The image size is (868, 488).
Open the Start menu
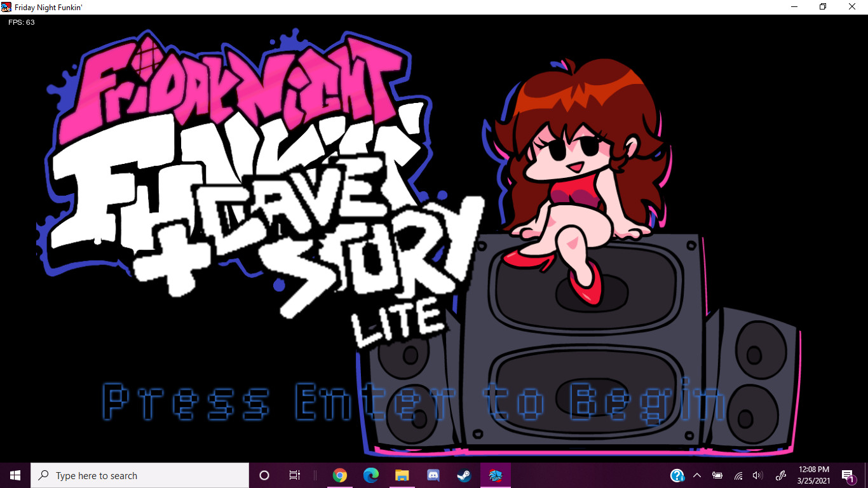[x=13, y=475]
